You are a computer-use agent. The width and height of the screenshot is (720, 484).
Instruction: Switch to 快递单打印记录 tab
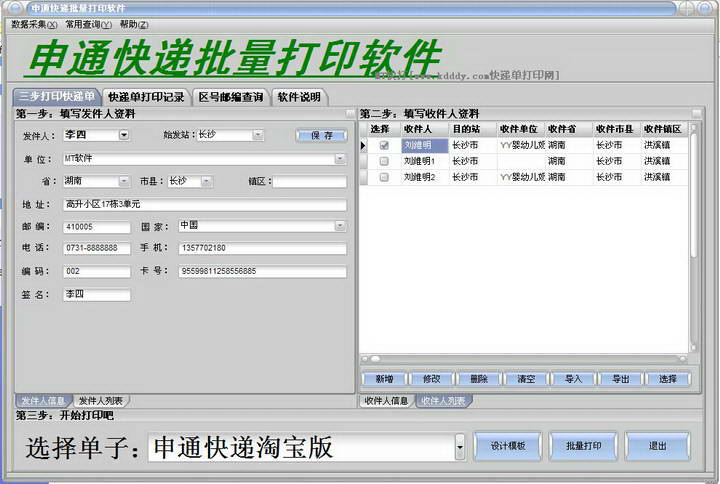pyautogui.click(x=146, y=97)
